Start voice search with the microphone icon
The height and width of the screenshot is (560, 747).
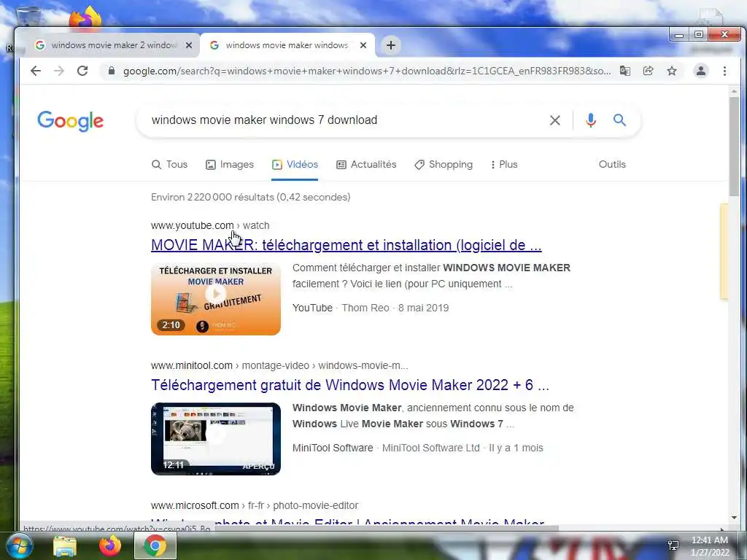pos(591,120)
